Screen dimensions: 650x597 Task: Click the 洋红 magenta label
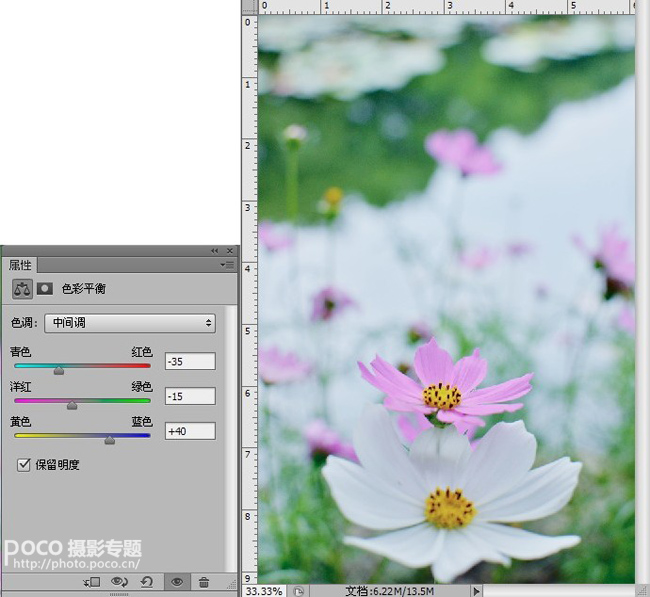point(20,387)
